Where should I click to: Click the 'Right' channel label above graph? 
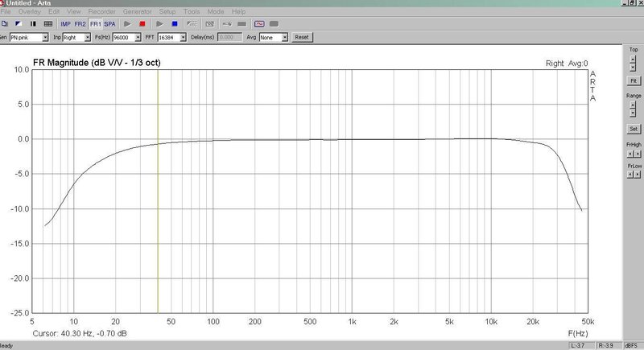pos(555,64)
